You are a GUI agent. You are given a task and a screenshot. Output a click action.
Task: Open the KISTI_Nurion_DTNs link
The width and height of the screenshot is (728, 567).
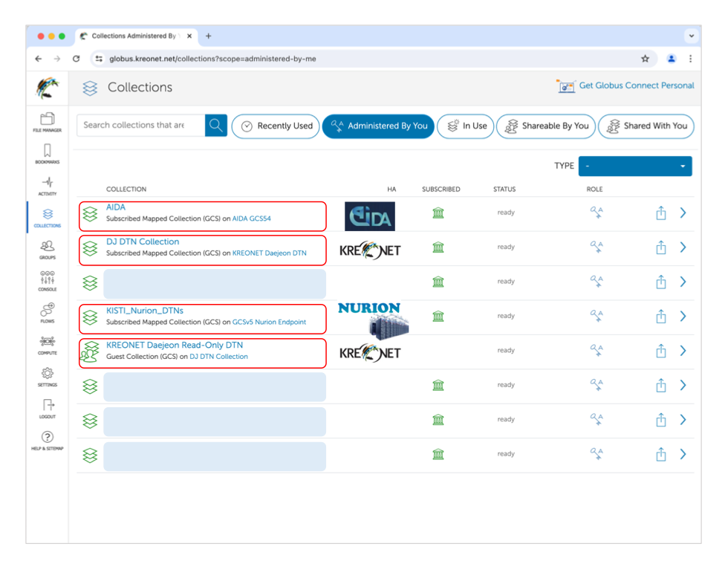145,311
